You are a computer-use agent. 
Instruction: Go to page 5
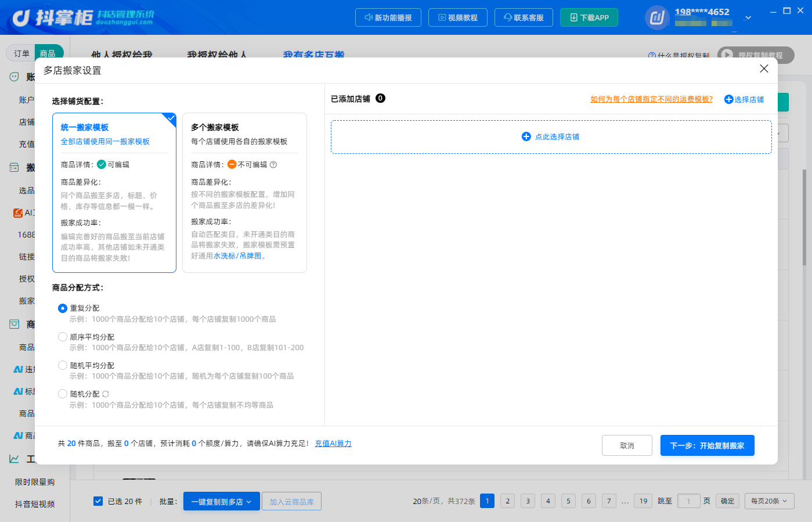pyautogui.click(x=568, y=501)
